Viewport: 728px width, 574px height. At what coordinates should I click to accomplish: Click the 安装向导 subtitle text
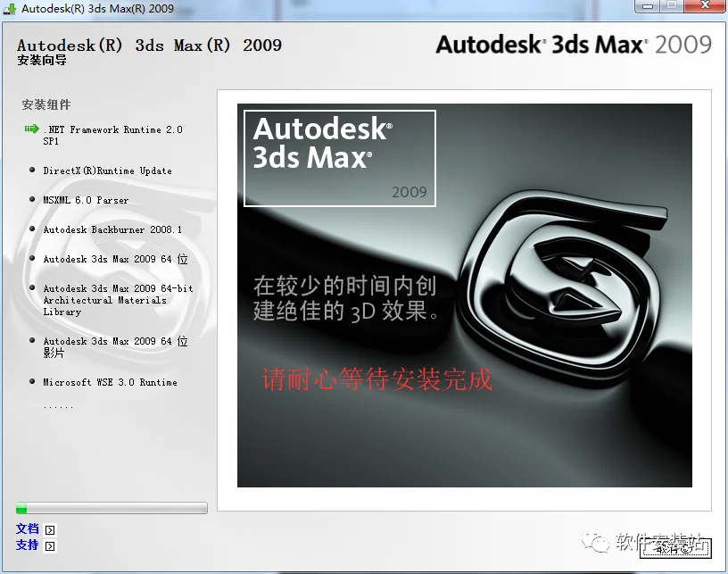click(42, 60)
